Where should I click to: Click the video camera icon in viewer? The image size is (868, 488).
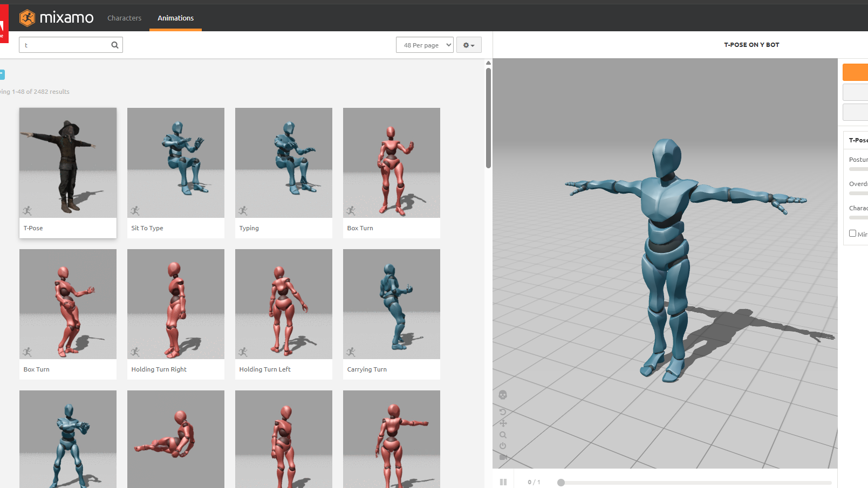pyautogui.click(x=503, y=457)
